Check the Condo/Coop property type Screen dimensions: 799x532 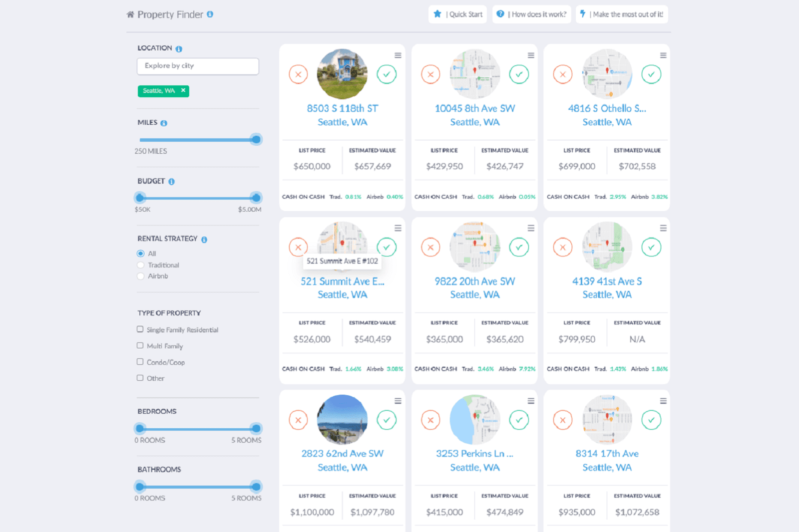coord(140,361)
